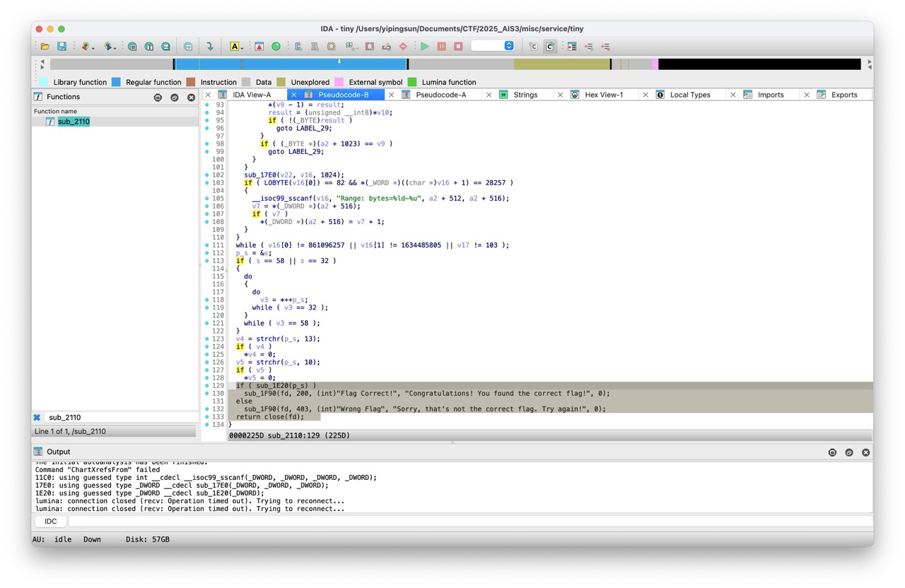Click the Output panel float icon
This screenshot has width=905, height=588.
pyautogui.click(x=849, y=452)
